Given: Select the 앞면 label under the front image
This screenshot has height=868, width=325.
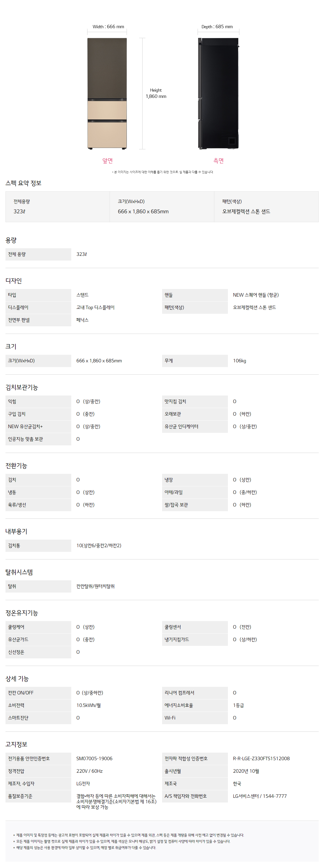Looking at the screenshot, I should (108, 161).
